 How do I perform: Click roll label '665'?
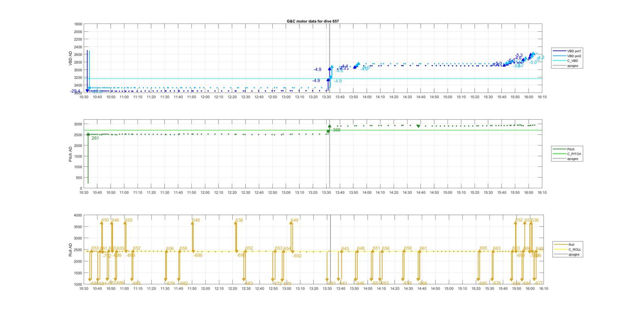point(483,248)
